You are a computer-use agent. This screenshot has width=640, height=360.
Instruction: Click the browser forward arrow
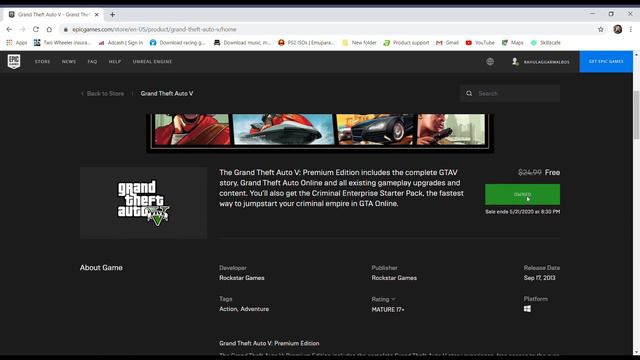click(22, 29)
